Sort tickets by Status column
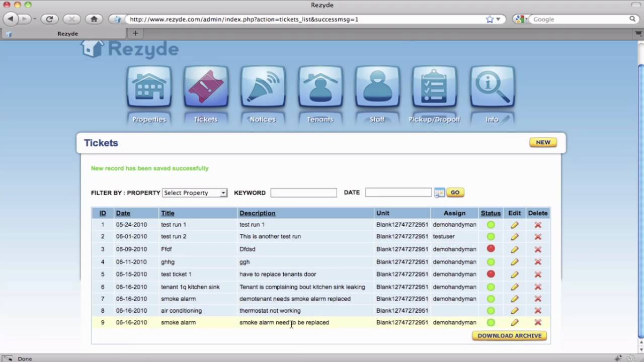Image resolution: width=644 pixels, height=362 pixels. (491, 213)
